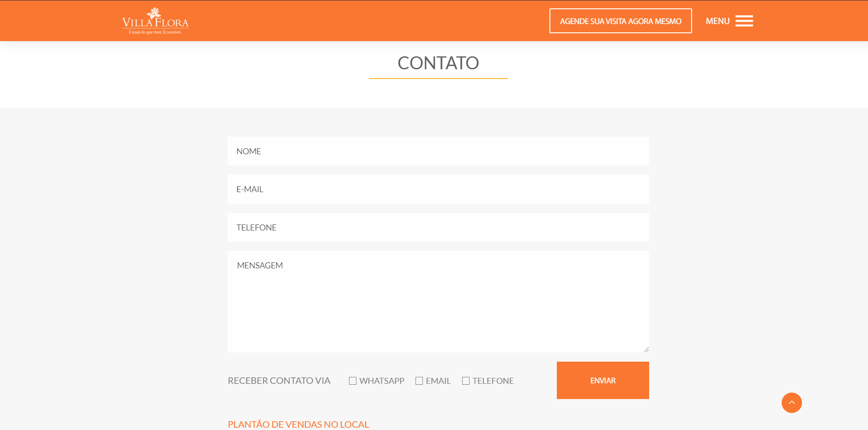Submit the form with the Enviar button

[603, 380]
